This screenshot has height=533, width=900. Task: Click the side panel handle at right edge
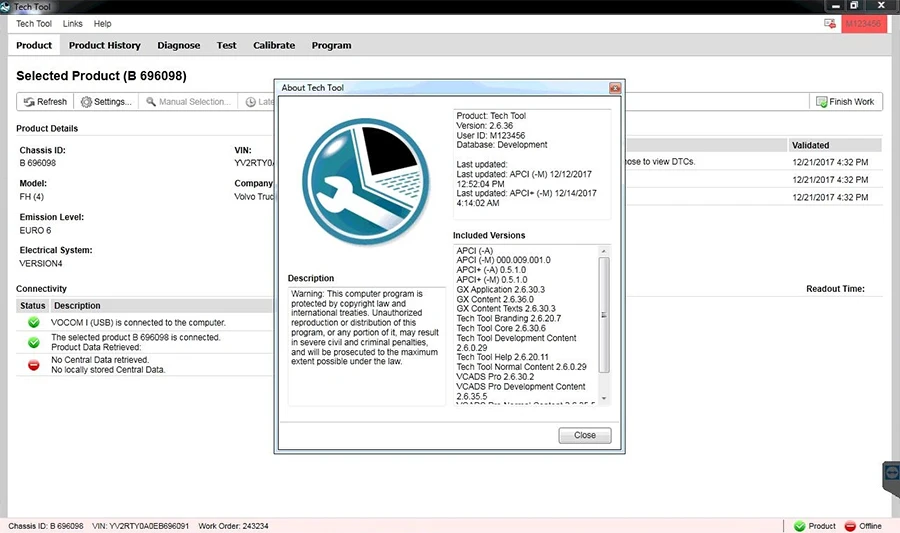coord(891,478)
